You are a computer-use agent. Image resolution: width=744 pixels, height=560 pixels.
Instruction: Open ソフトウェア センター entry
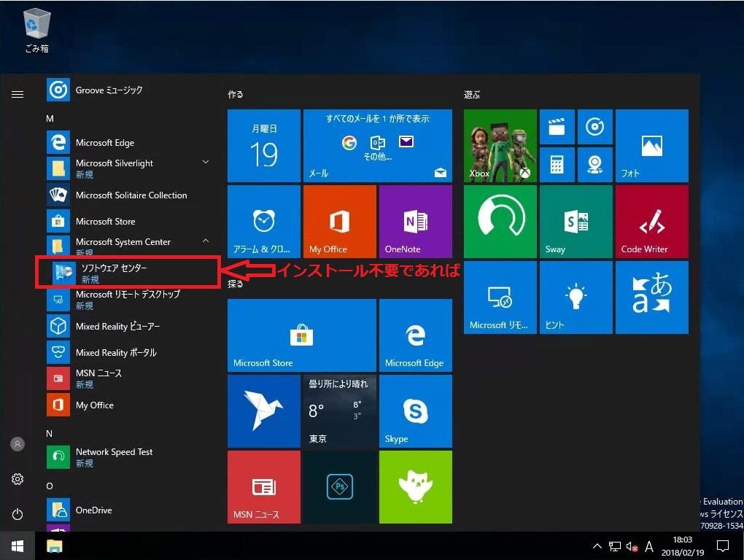128,272
